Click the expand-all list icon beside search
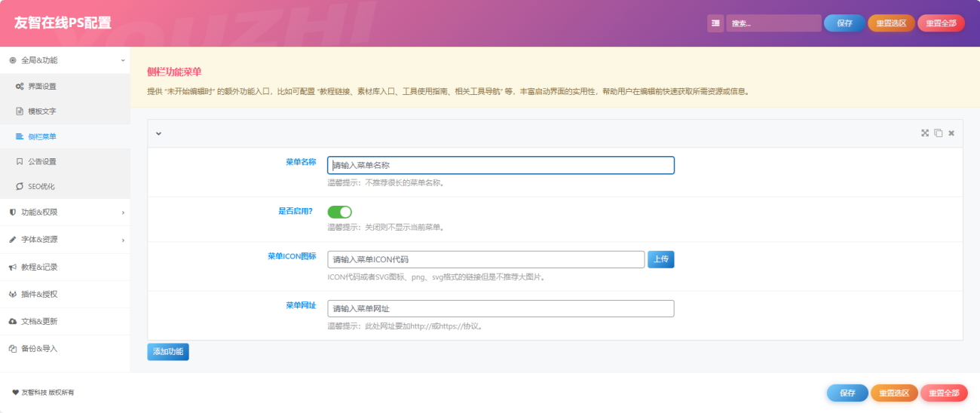Image resolution: width=980 pixels, height=413 pixels. (x=715, y=23)
